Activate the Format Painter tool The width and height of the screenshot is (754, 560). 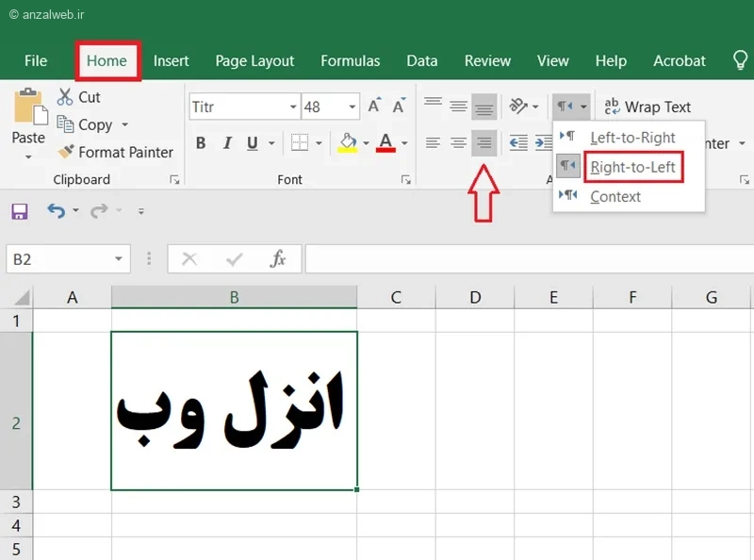115,152
